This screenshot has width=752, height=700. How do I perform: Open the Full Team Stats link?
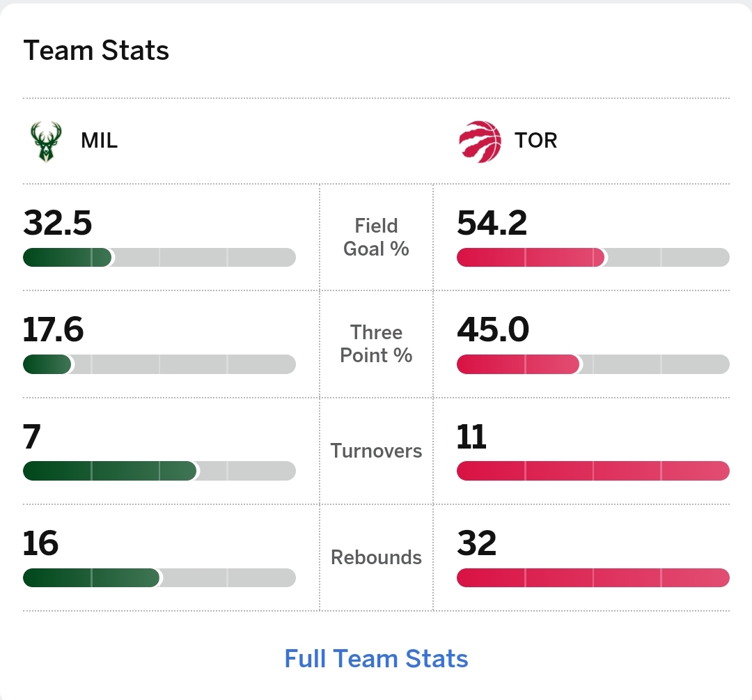point(376,658)
